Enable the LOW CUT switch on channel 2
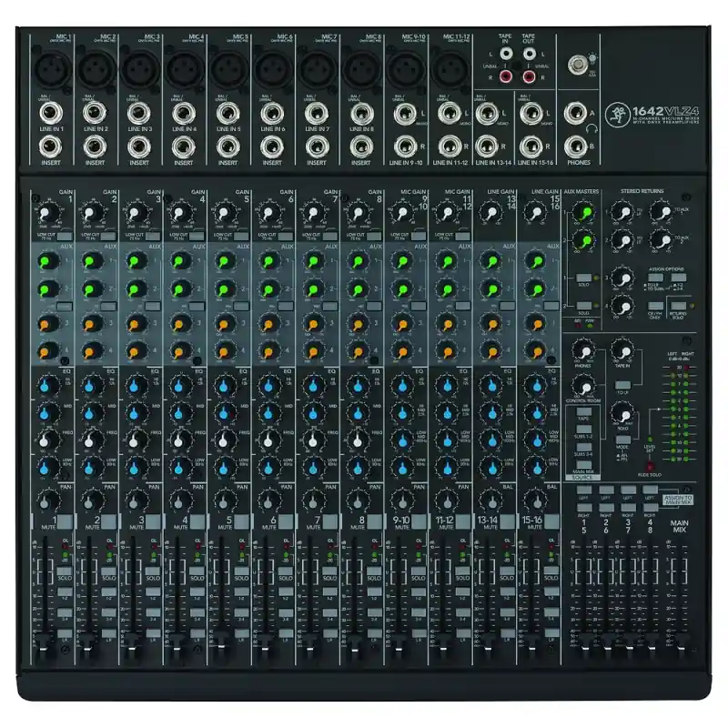 [108, 237]
